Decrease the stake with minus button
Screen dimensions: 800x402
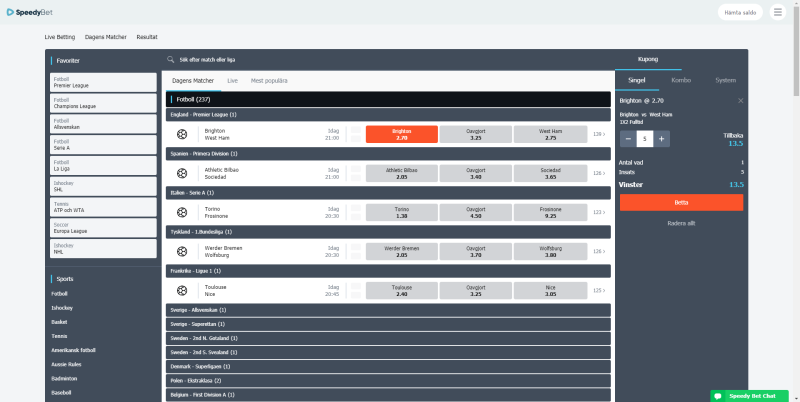click(x=628, y=139)
